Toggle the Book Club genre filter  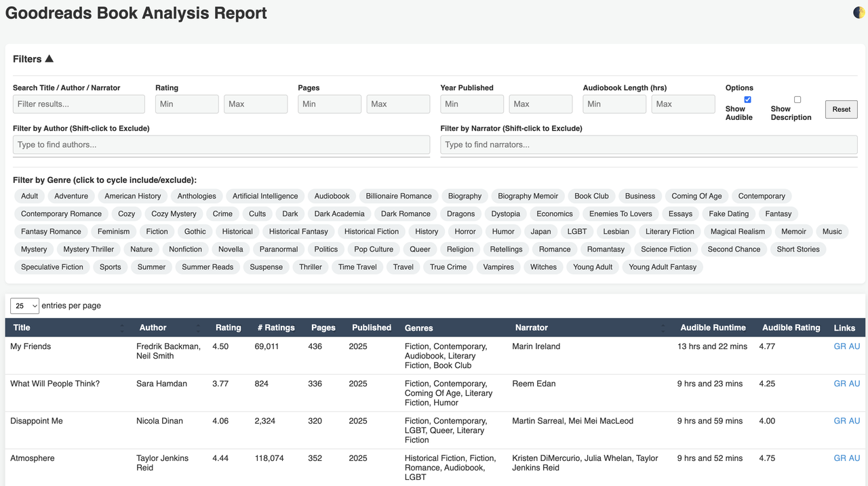tap(591, 196)
